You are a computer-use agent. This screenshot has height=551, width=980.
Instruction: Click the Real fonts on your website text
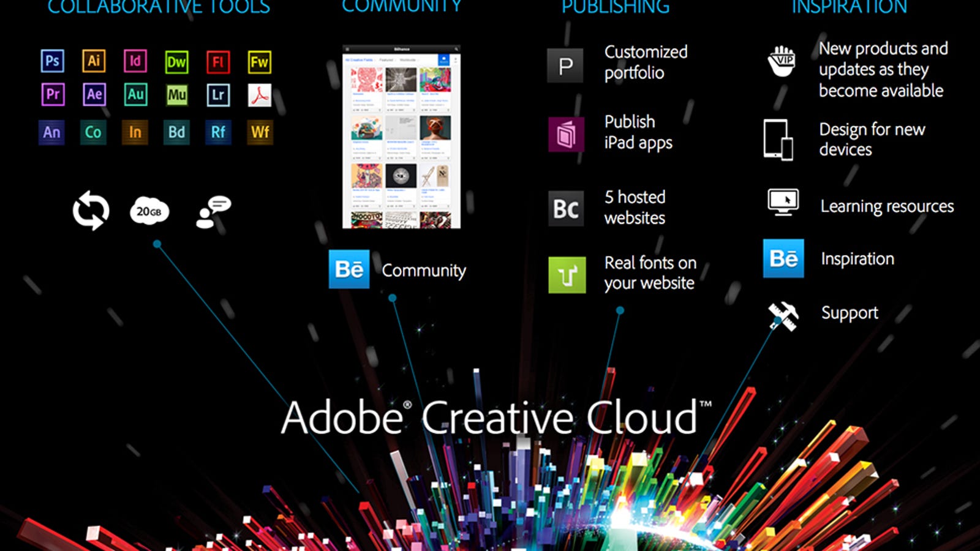coord(650,273)
